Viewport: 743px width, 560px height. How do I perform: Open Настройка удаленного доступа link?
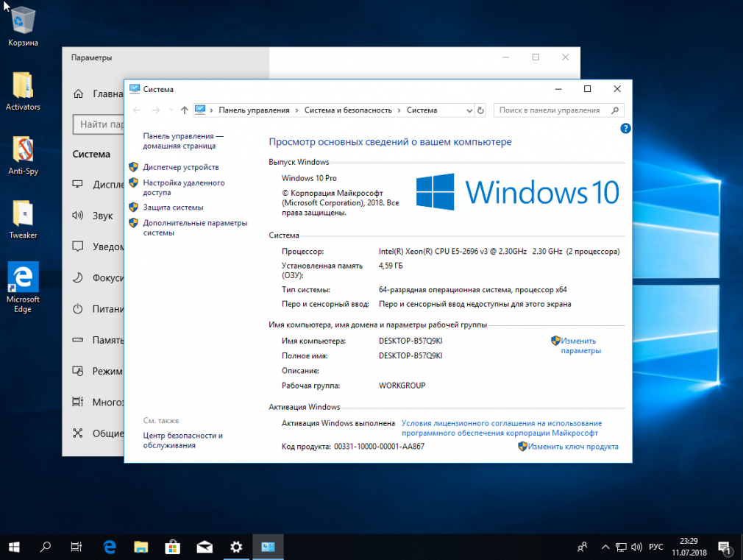click(183, 188)
